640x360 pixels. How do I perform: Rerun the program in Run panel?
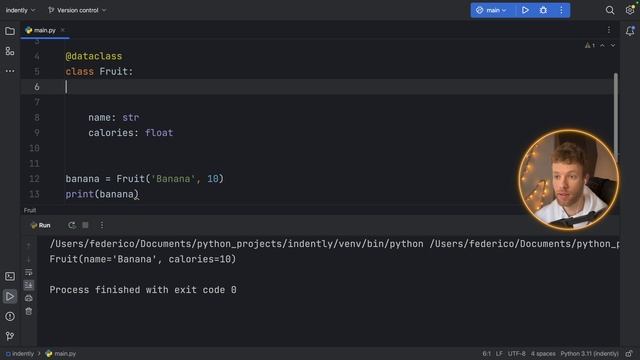point(72,225)
